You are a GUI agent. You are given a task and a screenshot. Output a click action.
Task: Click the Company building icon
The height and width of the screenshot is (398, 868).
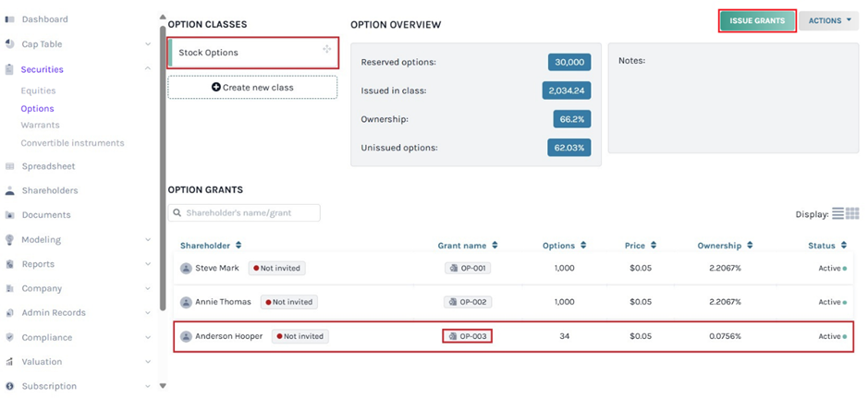pos(9,288)
